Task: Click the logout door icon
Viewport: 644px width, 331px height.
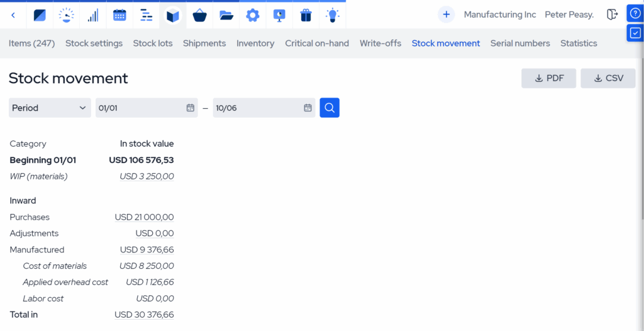Action: (x=612, y=14)
